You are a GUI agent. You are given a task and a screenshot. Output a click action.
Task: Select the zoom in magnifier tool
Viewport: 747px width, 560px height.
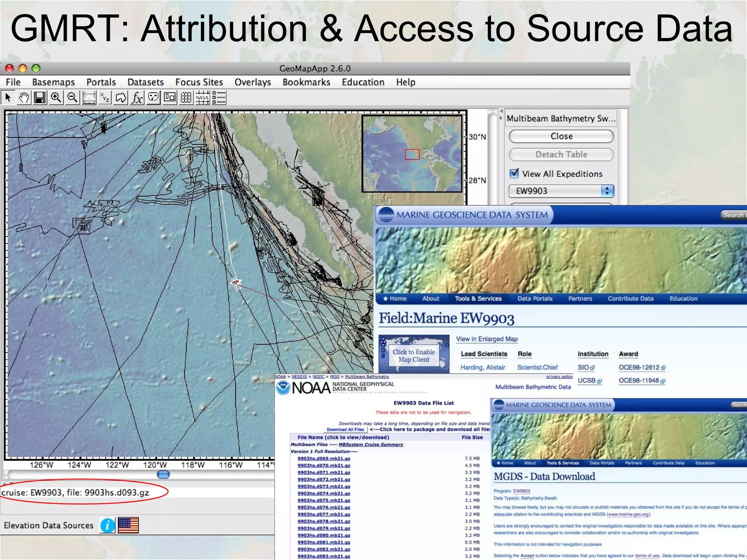(x=56, y=98)
